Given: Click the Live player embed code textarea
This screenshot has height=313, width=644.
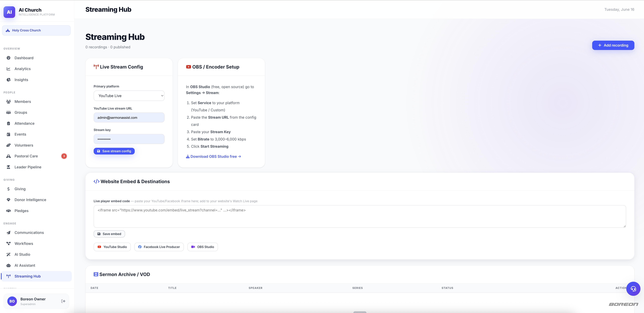Looking at the screenshot, I should coord(360,216).
